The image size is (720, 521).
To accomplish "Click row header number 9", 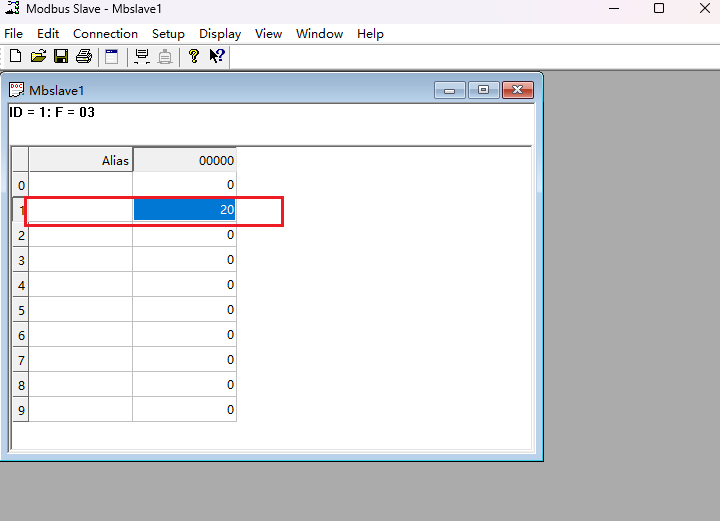I will pyautogui.click(x=20, y=410).
